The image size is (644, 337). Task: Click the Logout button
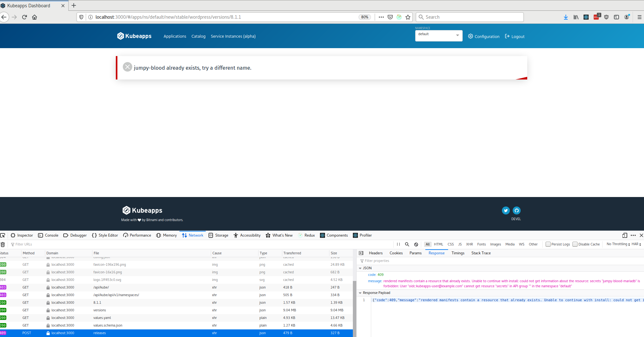(514, 36)
